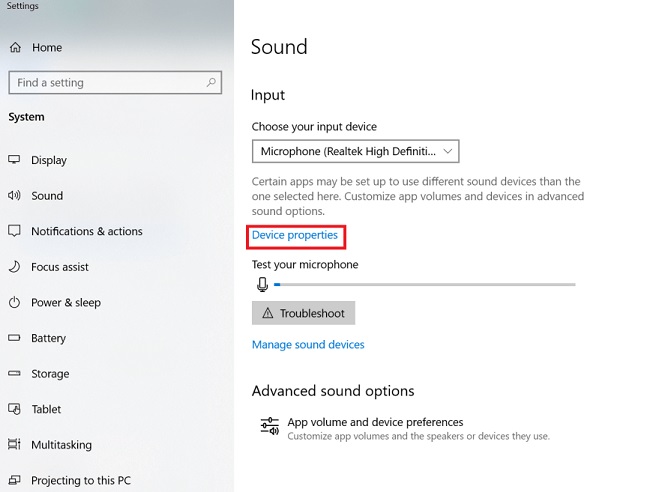Click the Sound speaker icon in sidebar
Viewport: 650px width, 492px height.
[x=14, y=196]
